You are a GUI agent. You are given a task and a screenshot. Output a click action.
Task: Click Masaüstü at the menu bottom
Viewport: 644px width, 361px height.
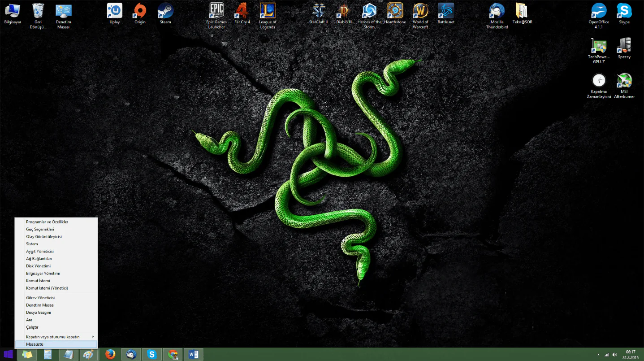[x=35, y=344]
